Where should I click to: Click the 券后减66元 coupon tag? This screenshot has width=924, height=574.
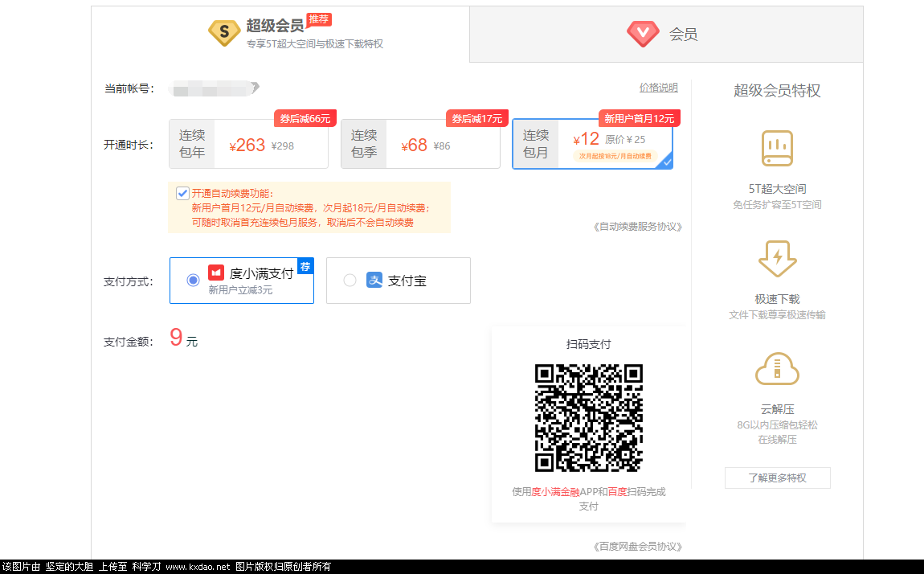point(305,118)
